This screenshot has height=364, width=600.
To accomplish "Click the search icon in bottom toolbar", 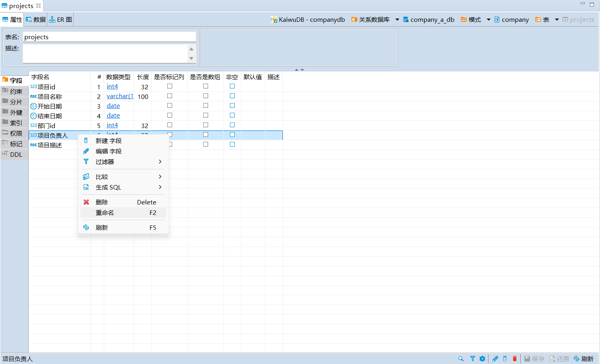I will click(x=461, y=359).
